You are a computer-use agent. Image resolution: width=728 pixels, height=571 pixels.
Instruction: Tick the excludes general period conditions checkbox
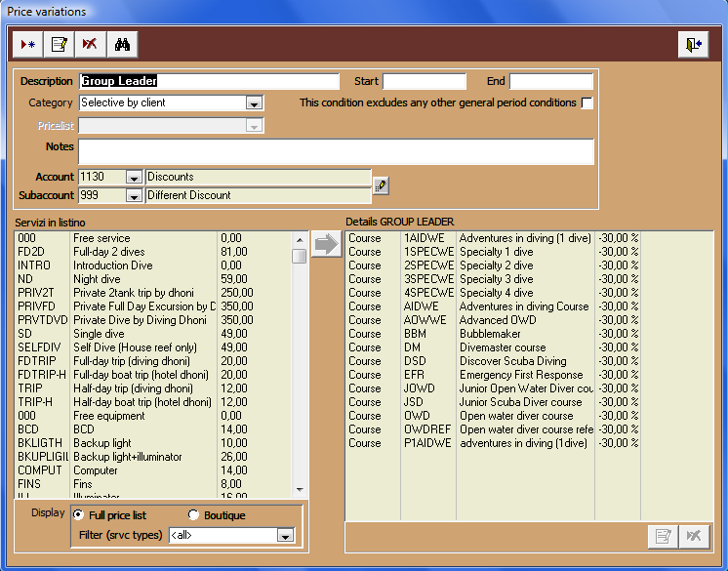click(586, 102)
